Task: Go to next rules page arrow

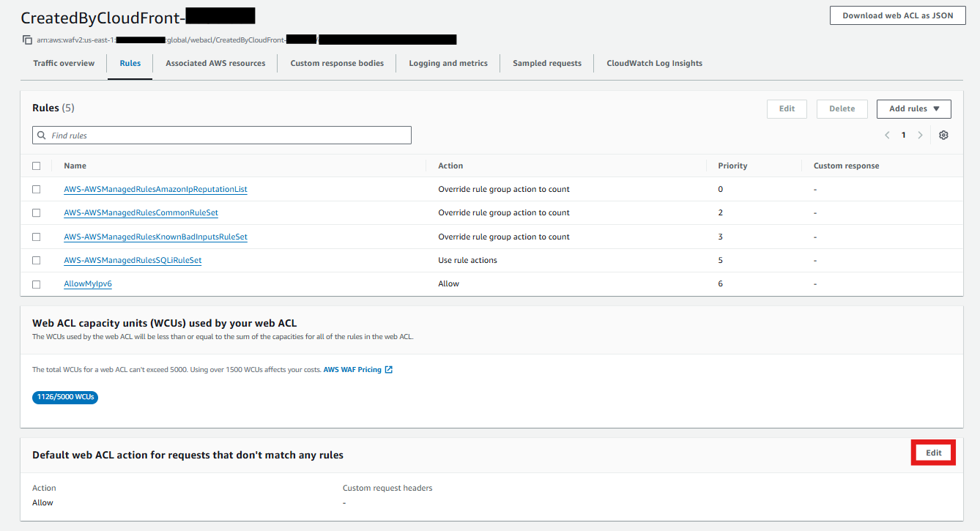Action: click(x=920, y=135)
